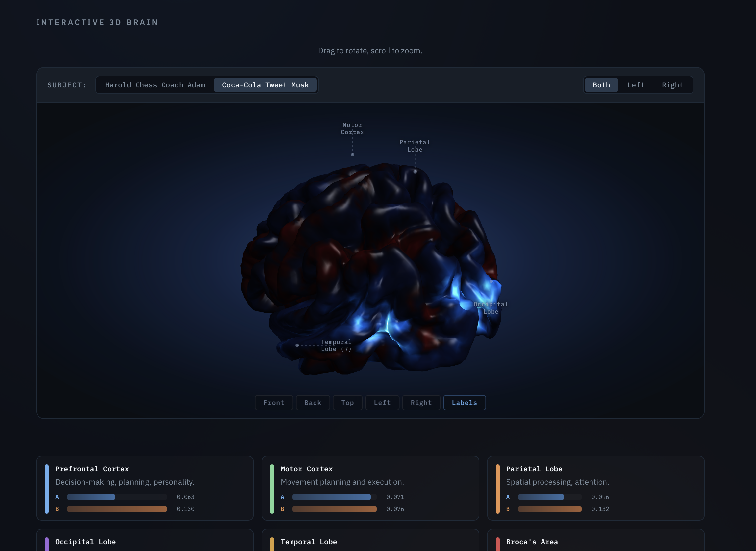756x551 pixels.
Task: Click Parietal Lobe bar A
Action: pyautogui.click(x=549, y=497)
